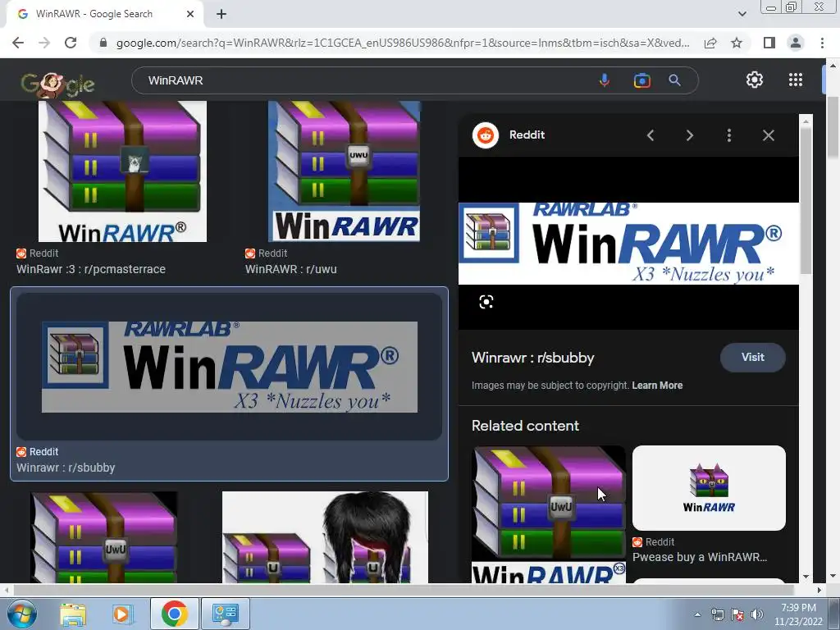Click the Google doodle logo
This screenshot has height=630, width=840.
coord(57,84)
